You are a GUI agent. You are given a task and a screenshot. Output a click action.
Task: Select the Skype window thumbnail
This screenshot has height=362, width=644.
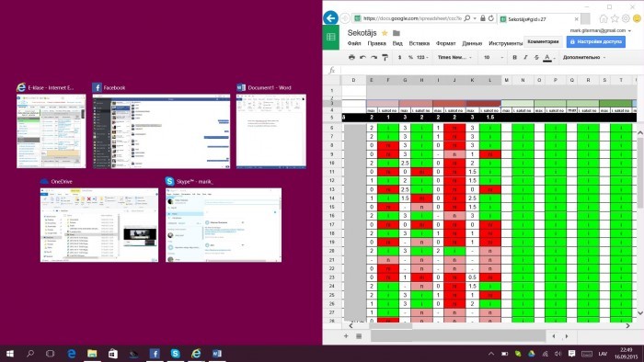(224, 225)
